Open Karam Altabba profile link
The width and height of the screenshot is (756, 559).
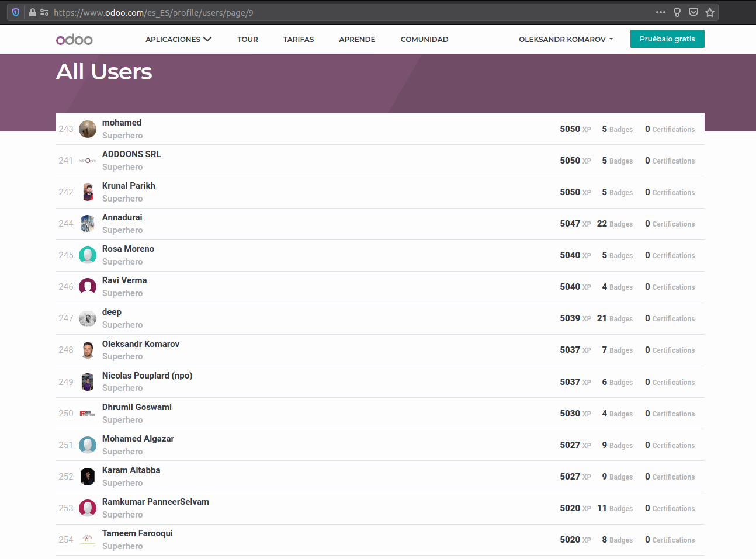[131, 470]
